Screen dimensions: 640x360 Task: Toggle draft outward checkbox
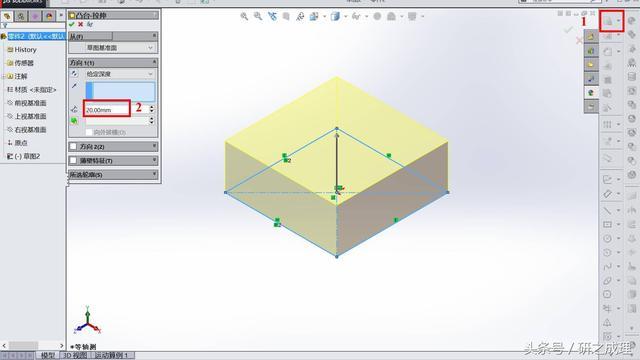pos(89,132)
